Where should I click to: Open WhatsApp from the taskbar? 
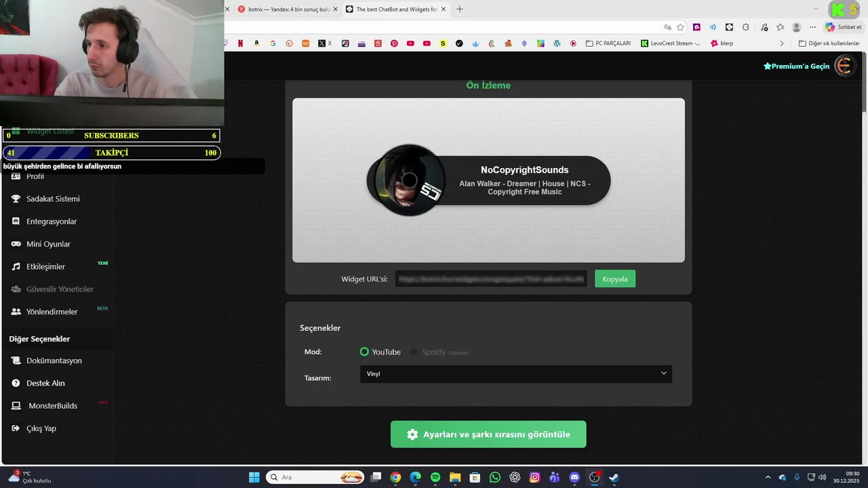coord(495,477)
